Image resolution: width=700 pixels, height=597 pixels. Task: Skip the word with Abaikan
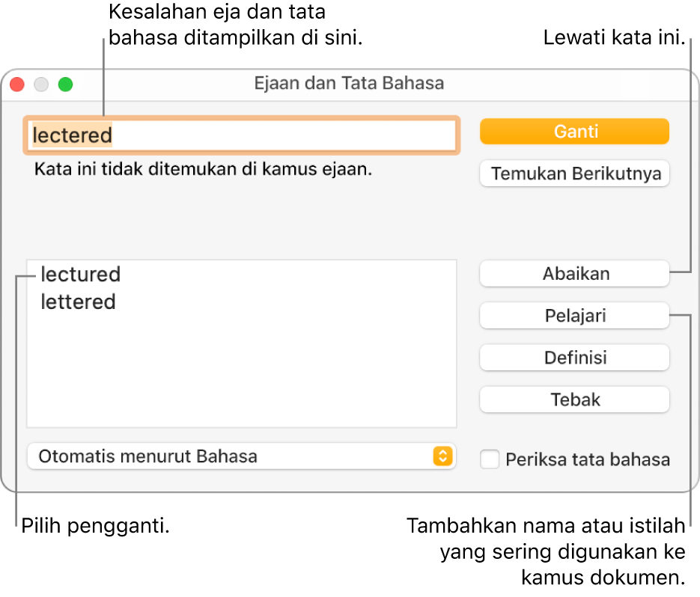(574, 274)
